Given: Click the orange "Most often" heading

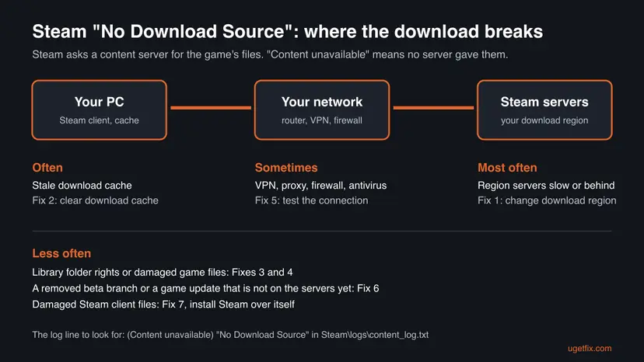Looking at the screenshot, I should (507, 168).
